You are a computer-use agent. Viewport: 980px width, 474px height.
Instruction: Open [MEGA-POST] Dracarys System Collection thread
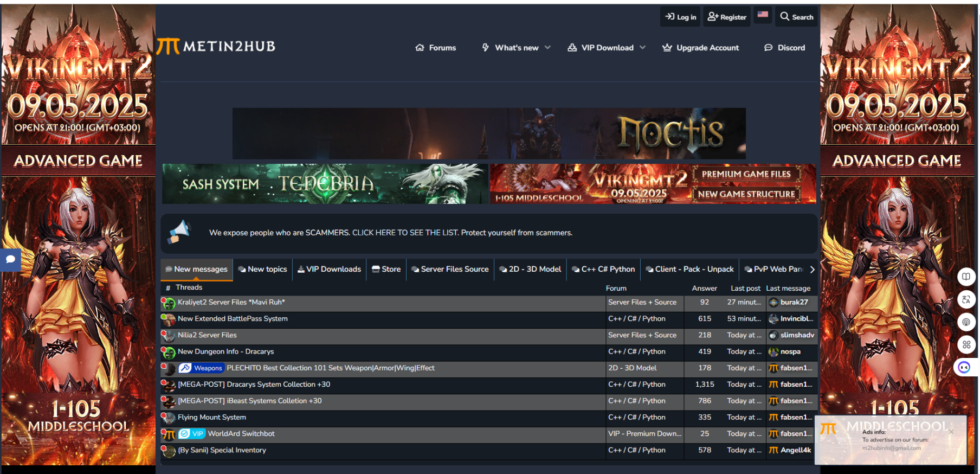pos(254,384)
